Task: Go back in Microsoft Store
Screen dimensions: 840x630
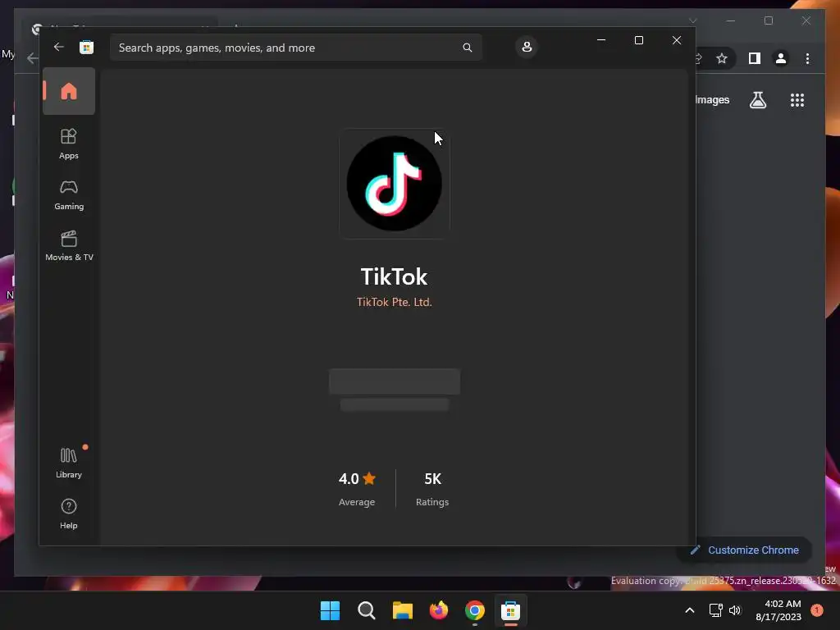Action: click(59, 47)
